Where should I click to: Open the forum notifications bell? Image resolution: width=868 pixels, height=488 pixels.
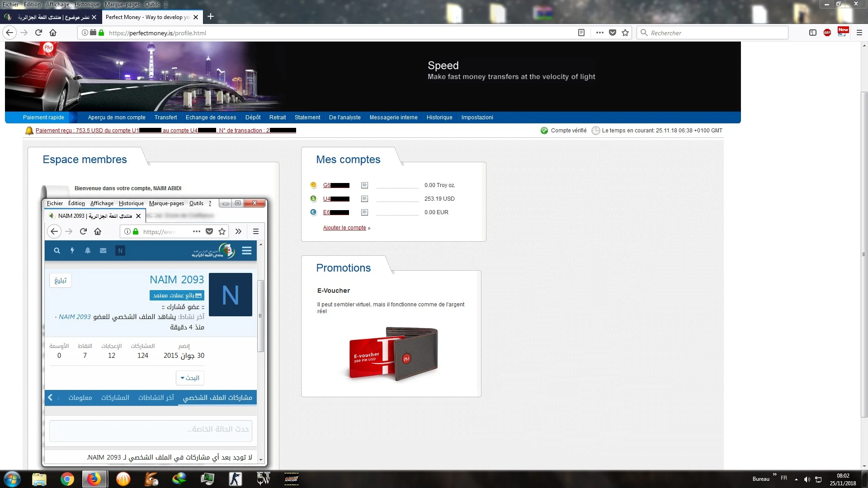pyautogui.click(x=88, y=251)
